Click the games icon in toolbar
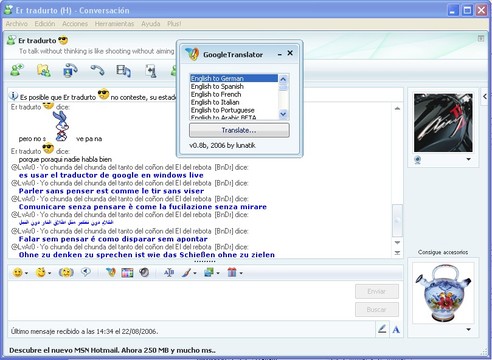 (151, 71)
